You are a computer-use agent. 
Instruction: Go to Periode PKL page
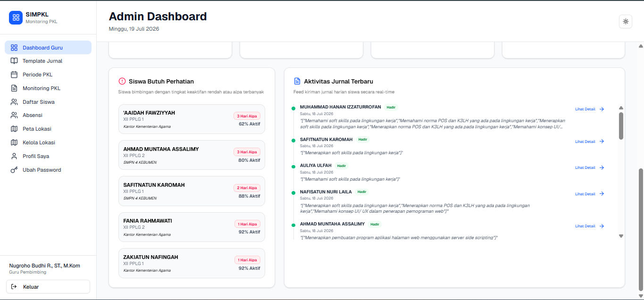coord(48,75)
